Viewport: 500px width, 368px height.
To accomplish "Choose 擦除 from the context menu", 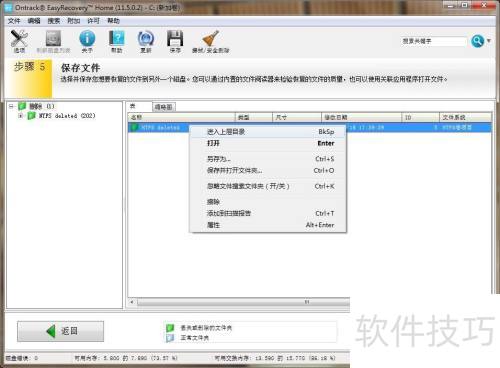I will pyautogui.click(x=268, y=202).
